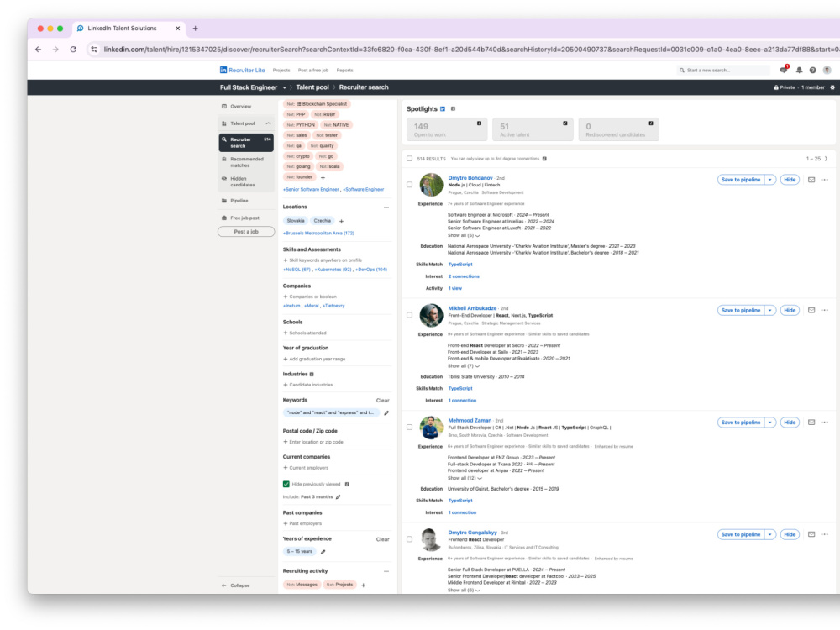The width and height of the screenshot is (840, 630).
Task: Add skill keywords anywhere on profile
Action: (x=323, y=260)
